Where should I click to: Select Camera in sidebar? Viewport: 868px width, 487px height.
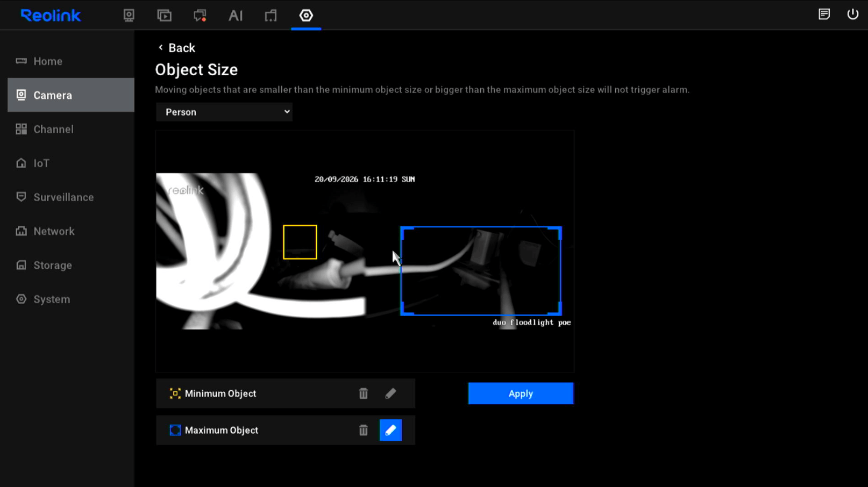[71, 95]
